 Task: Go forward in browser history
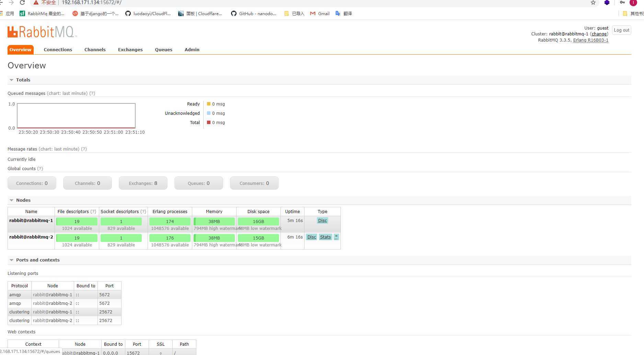(x=11, y=2)
